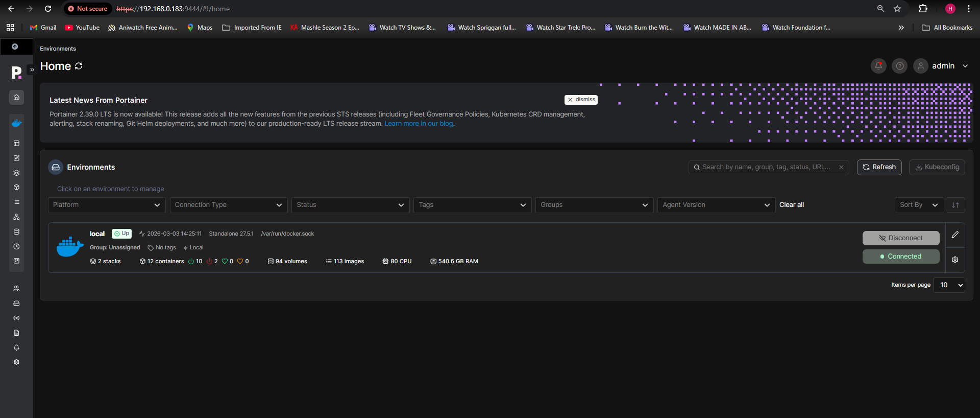This screenshot has height=418, width=980.
Task: Click the Refresh environments button
Action: tap(879, 167)
